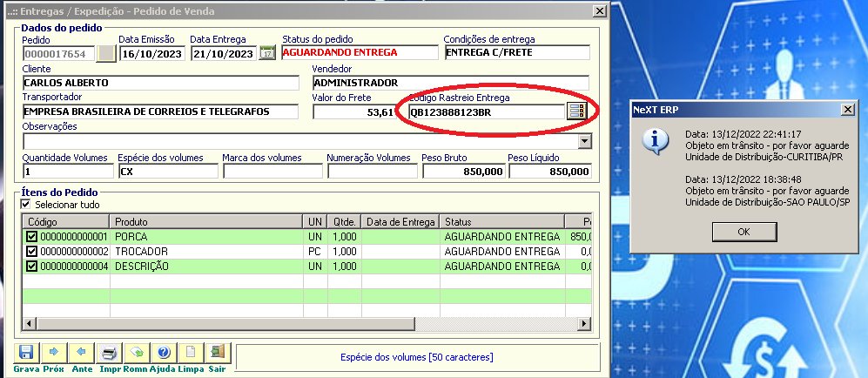Click the Quantidade Volumes field

(x=68, y=172)
